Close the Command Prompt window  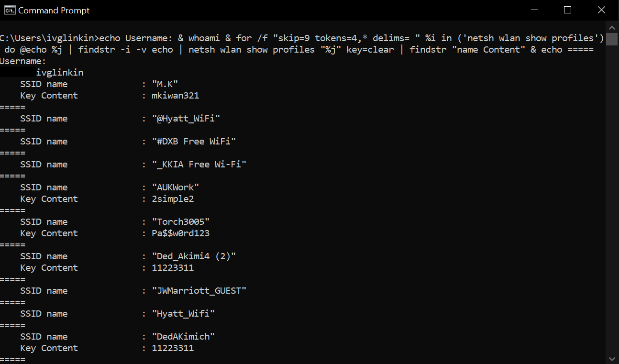pos(602,10)
